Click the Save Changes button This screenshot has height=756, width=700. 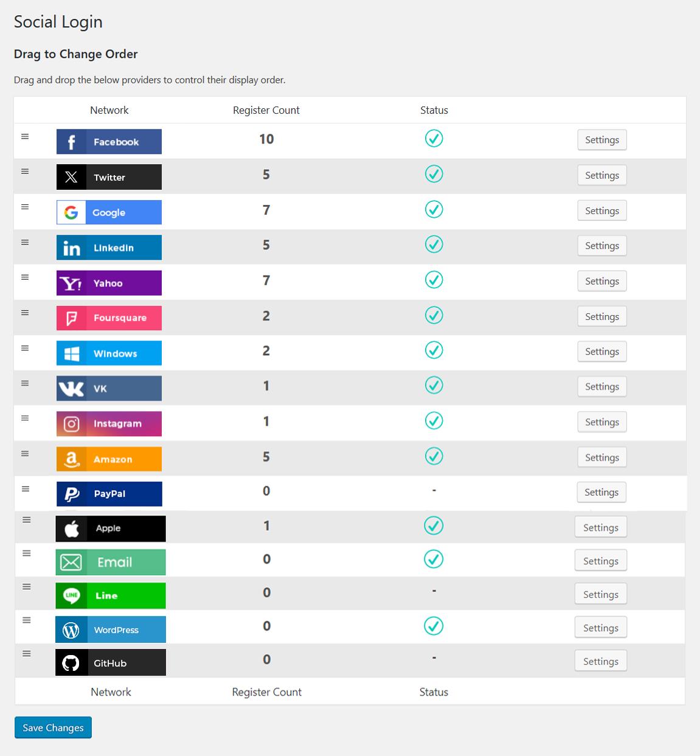coord(53,727)
